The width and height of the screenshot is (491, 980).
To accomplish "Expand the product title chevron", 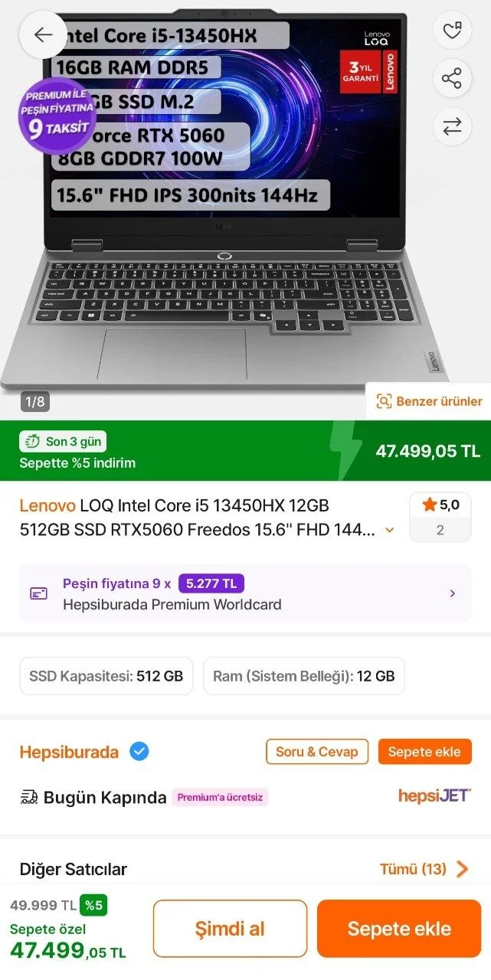I will pos(390,530).
